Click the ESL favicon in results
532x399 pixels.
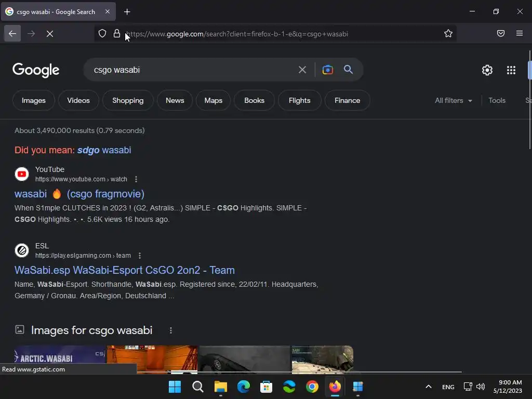pos(22,250)
